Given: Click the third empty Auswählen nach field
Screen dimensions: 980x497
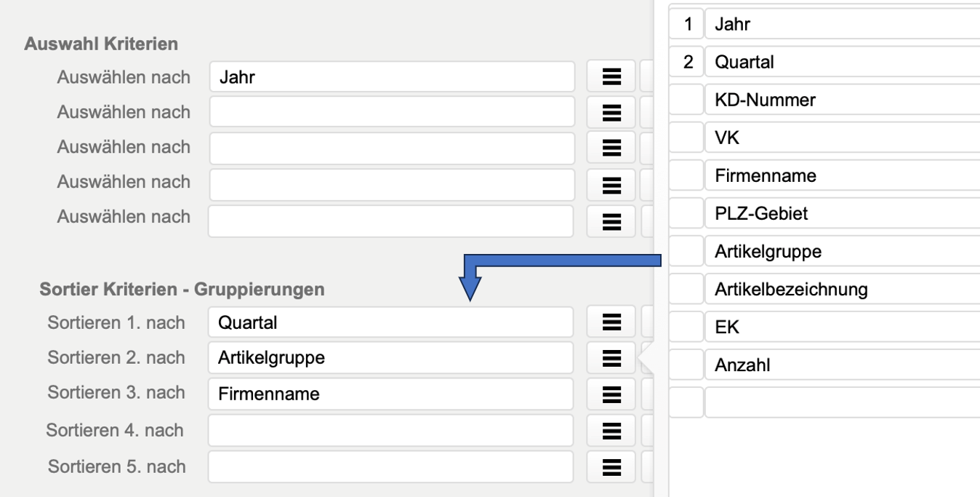Looking at the screenshot, I should coord(392,147).
